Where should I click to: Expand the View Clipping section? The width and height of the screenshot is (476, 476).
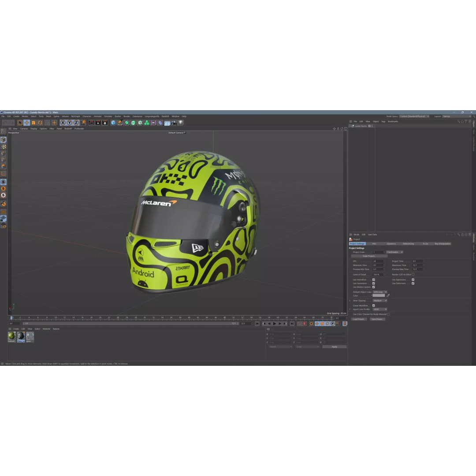pos(350,301)
